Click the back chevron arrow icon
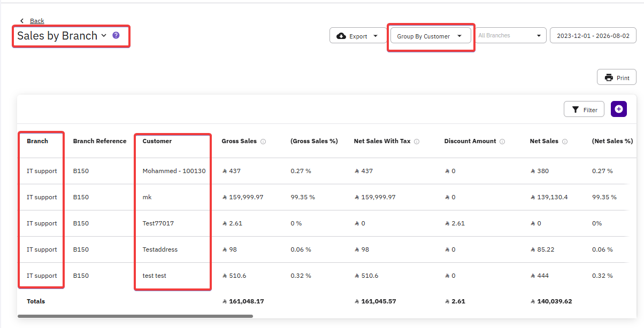This screenshot has height=328, width=644. point(22,21)
